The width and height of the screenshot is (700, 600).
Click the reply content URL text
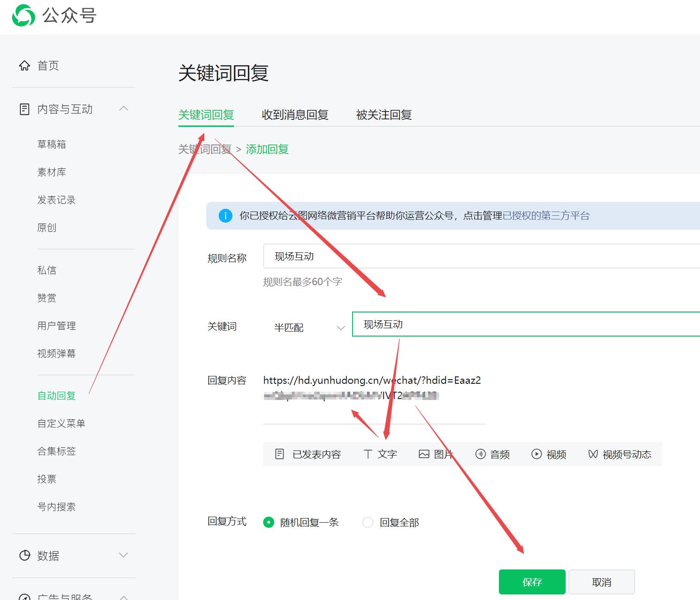click(372, 387)
